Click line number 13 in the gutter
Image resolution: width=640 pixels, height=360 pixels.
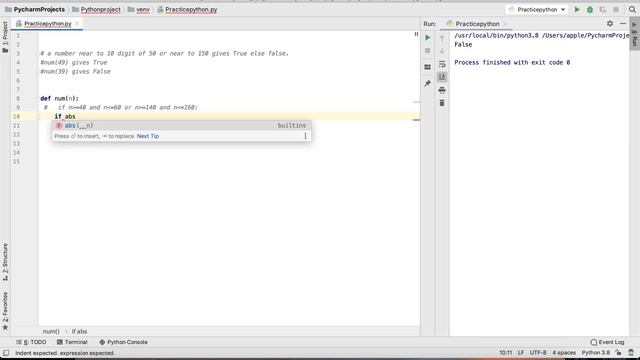(16, 143)
